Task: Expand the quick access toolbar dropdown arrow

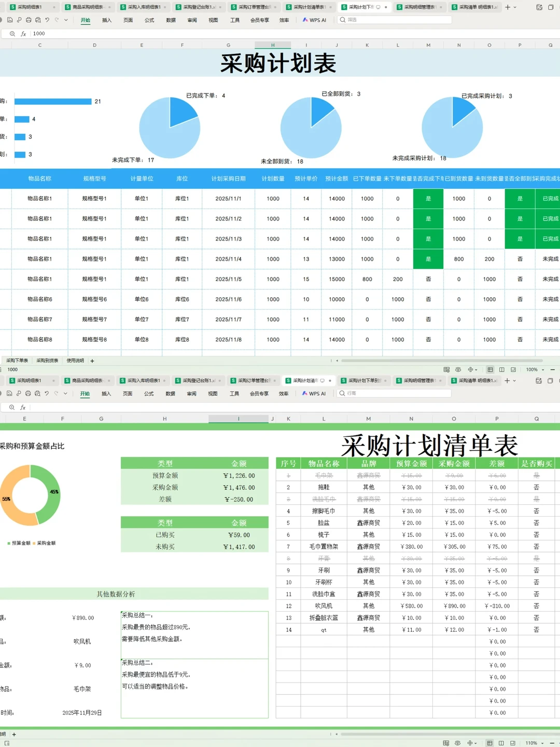Action: (x=65, y=20)
